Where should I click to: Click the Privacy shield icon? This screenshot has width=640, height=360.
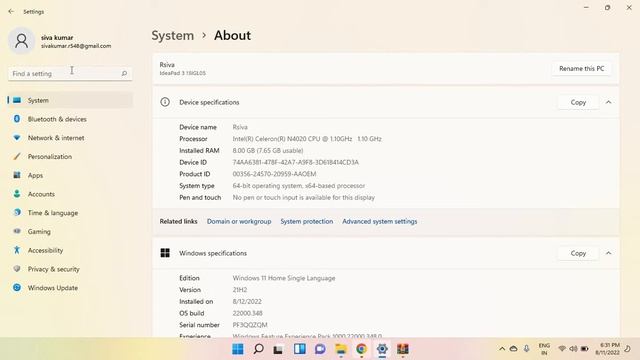tap(17, 269)
